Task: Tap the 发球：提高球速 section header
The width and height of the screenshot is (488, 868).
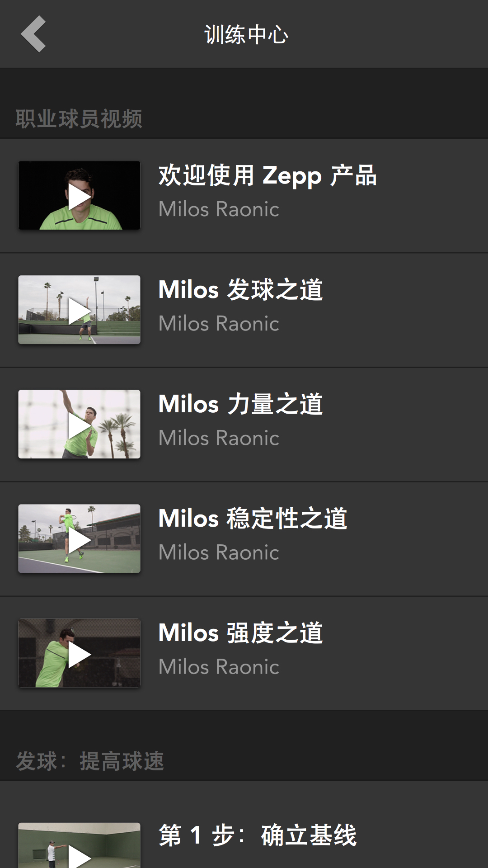Action: pos(90,761)
